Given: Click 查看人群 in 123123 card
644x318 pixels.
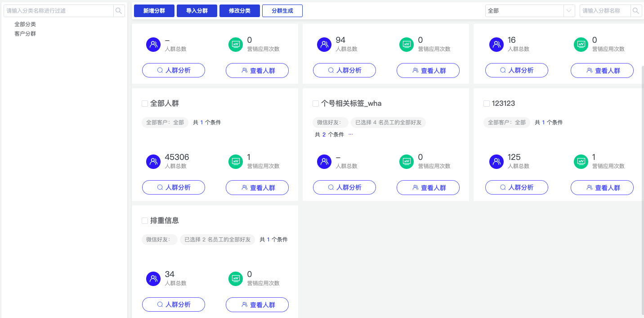Looking at the screenshot, I should [x=602, y=187].
